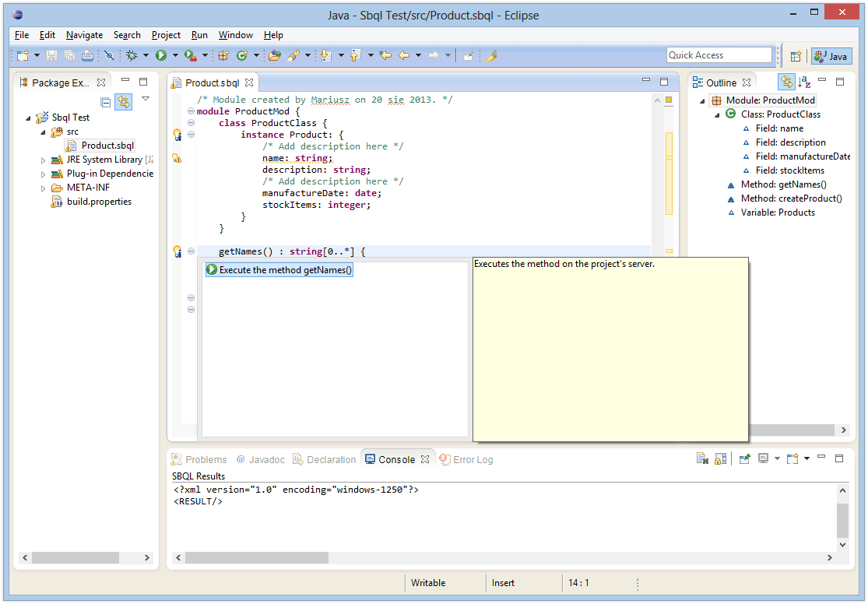This screenshot has width=868, height=604.
Task: Toggle the Pin Editor toolbar button
Action: [468, 55]
